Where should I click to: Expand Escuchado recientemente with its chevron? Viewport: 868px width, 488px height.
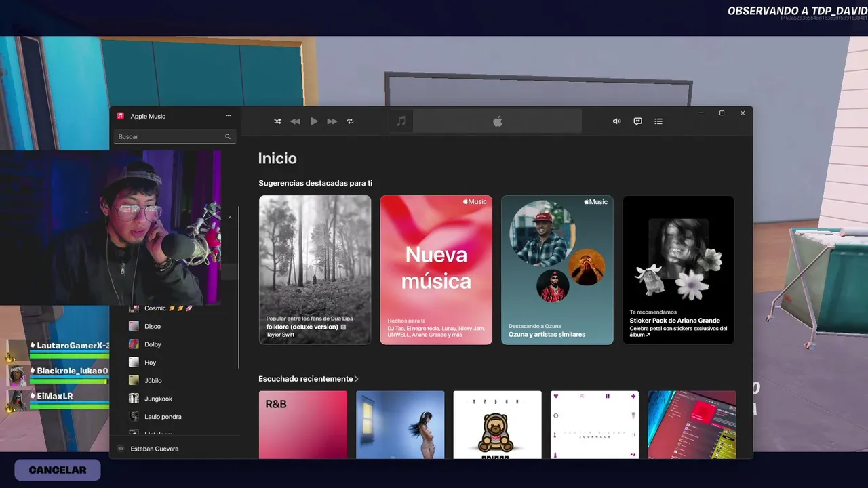[x=357, y=379]
